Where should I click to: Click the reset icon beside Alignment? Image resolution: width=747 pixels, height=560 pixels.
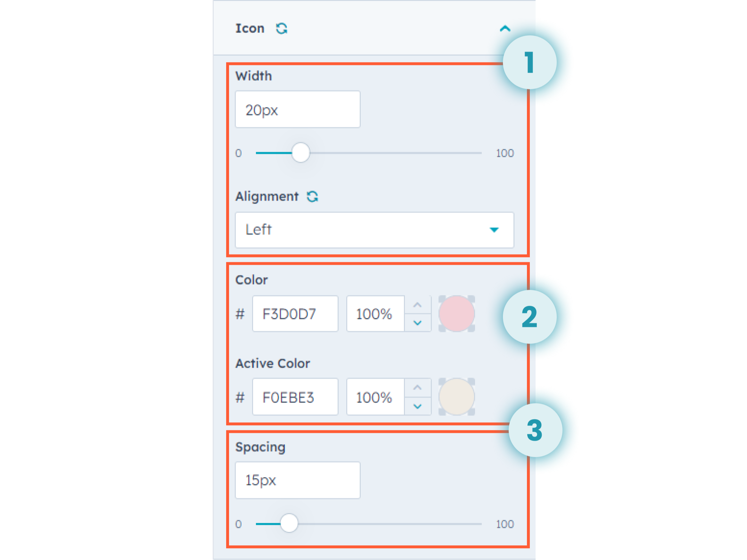click(312, 197)
